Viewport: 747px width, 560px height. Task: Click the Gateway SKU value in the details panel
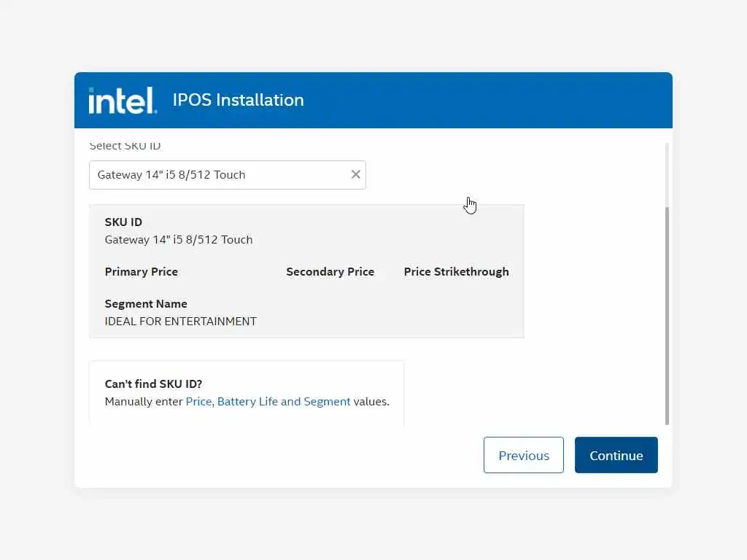(179, 239)
